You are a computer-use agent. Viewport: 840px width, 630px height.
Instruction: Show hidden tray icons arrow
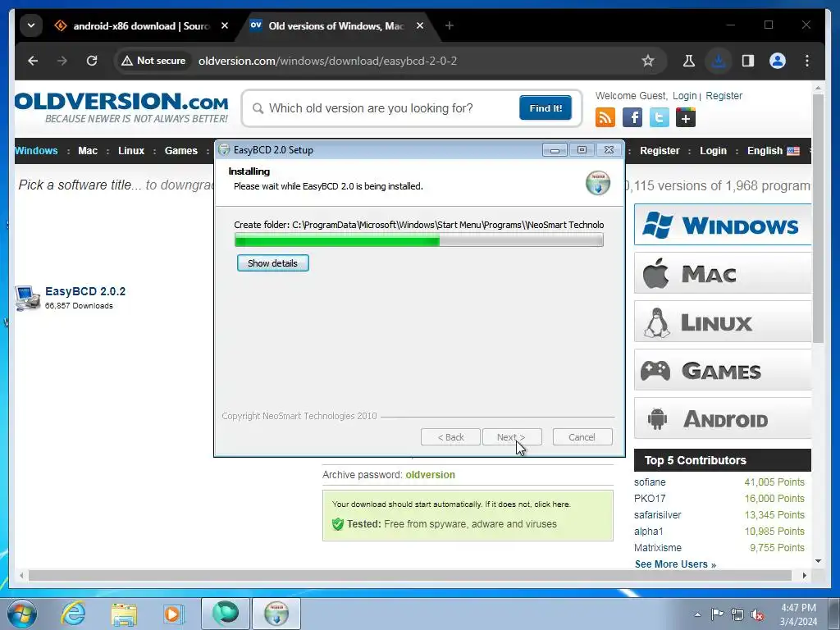(697, 614)
